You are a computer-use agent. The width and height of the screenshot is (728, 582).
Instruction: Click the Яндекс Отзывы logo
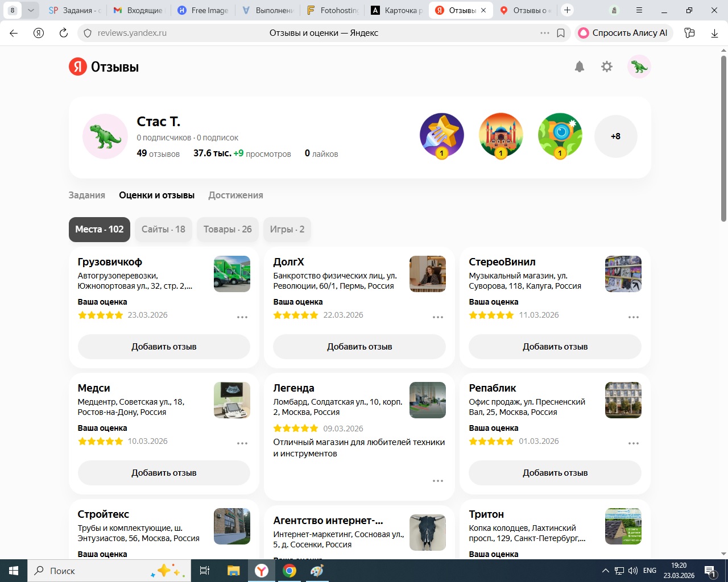point(104,67)
